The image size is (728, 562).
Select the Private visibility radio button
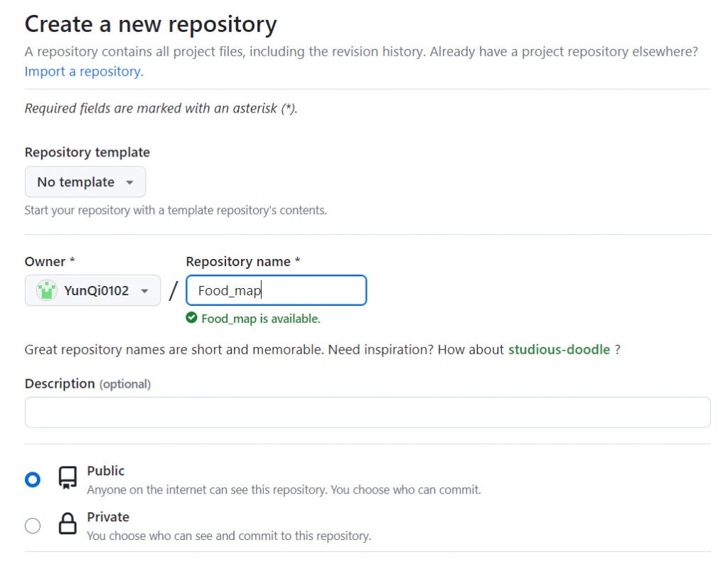click(x=33, y=526)
